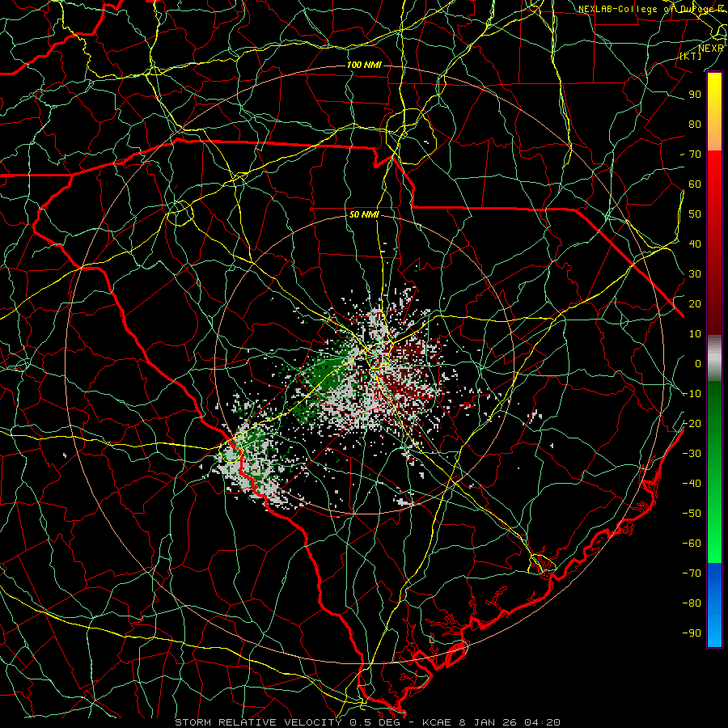Click the "-70" value on velocity scale
The image size is (728, 728).
[692, 574]
